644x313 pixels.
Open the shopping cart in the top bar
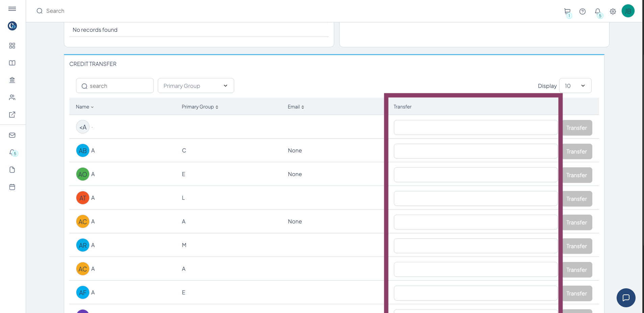tap(567, 11)
